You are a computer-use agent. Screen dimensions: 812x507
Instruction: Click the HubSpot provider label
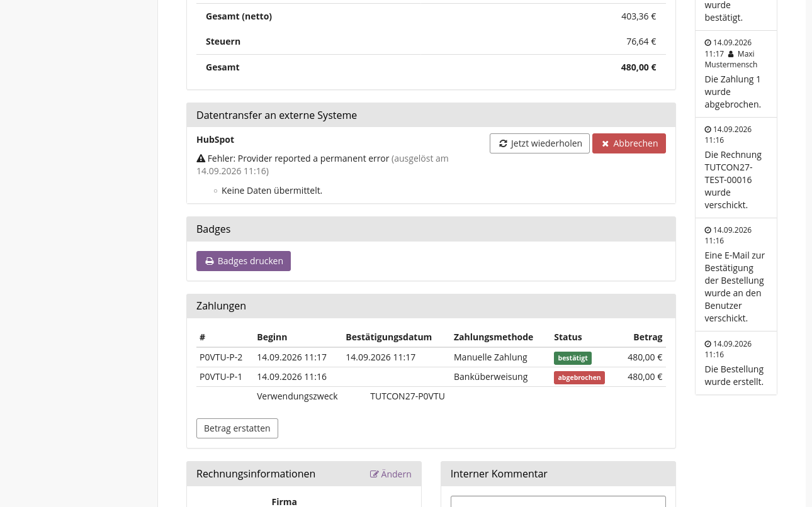pos(215,140)
